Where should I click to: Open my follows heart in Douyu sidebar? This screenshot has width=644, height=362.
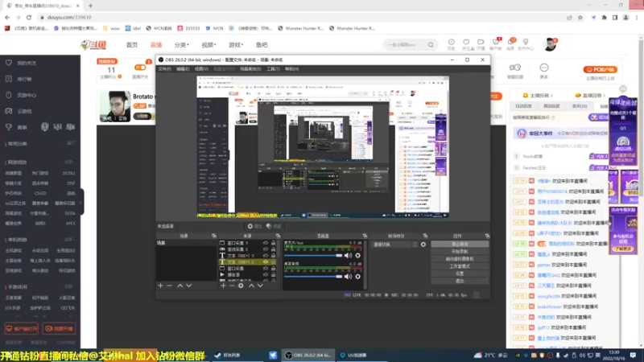tap(9, 63)
